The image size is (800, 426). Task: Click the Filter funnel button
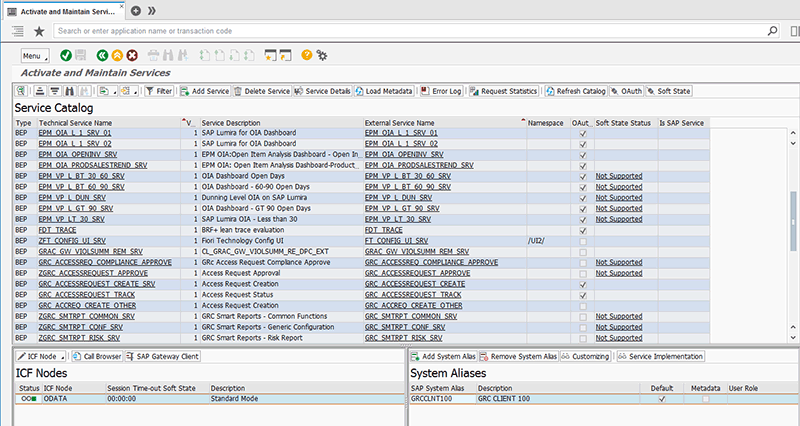click(158, 91)
